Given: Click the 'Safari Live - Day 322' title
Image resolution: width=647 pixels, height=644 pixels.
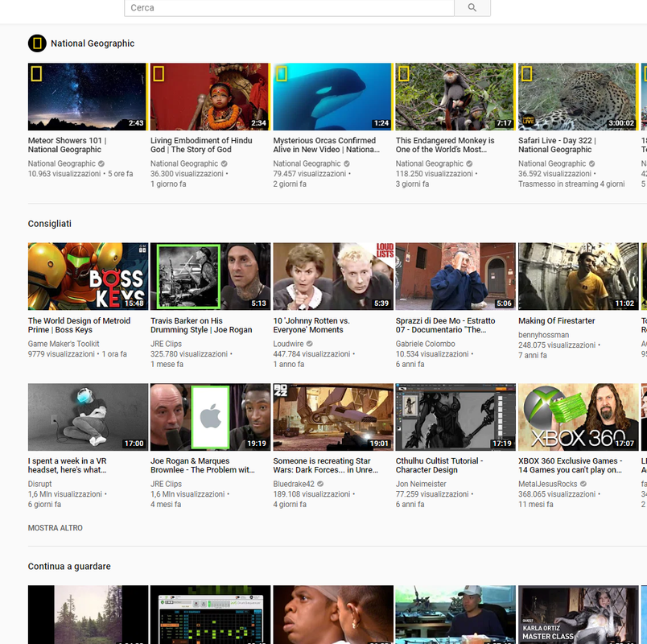Looking at the screenshot, I should [557, 145].
